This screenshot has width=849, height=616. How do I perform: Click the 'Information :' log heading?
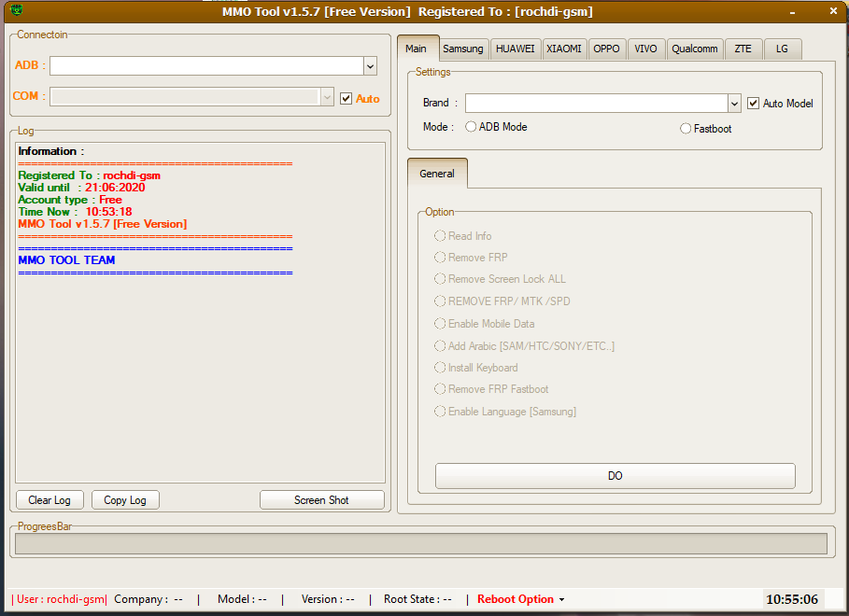tap(50, 151)
